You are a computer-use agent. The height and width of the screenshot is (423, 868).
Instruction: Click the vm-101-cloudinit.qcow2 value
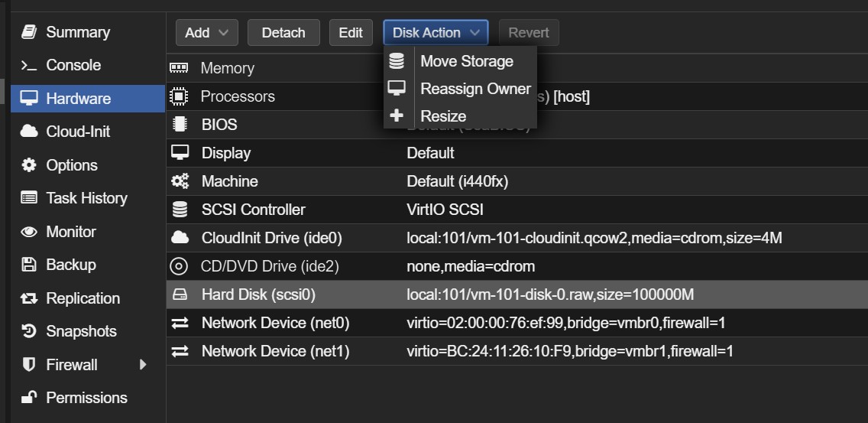click(594, 238)
